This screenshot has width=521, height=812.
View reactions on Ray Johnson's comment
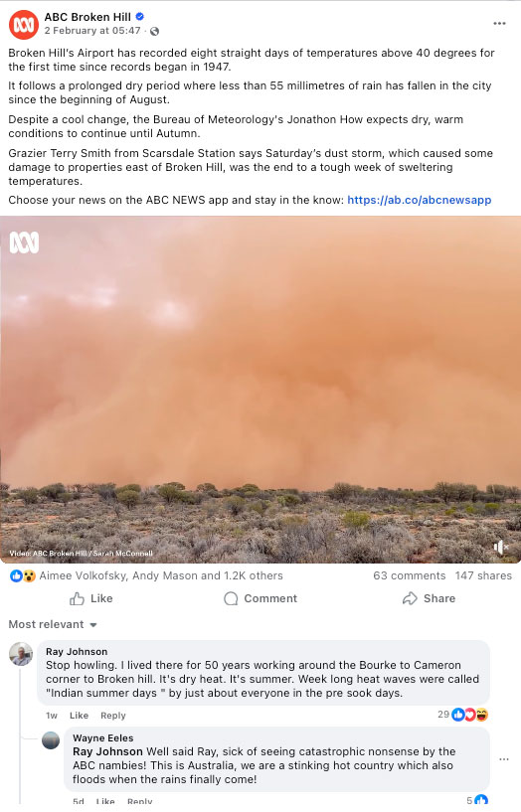click(463, 715)
